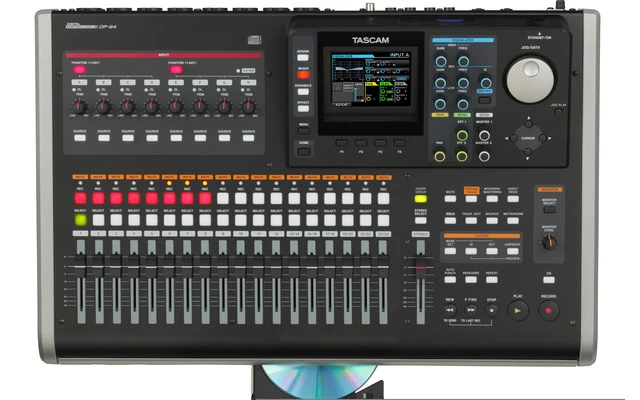Push the UNDO/REDO button
The image size is (640, 400).
513,199
